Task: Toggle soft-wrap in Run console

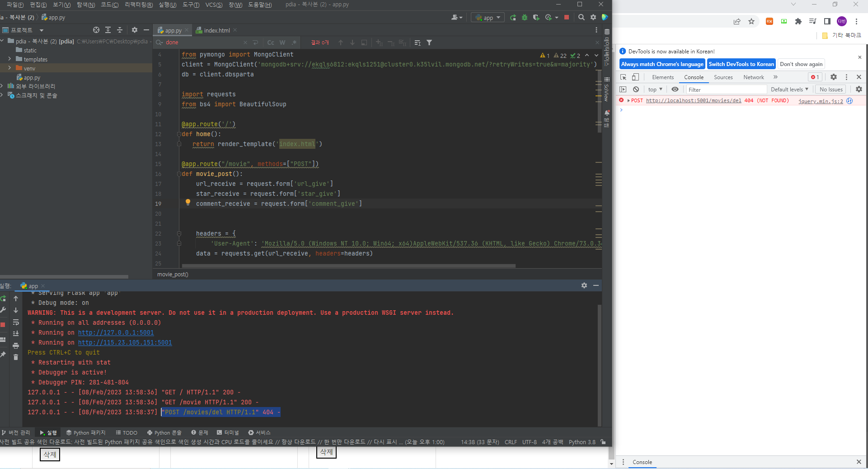Action: 16,322
